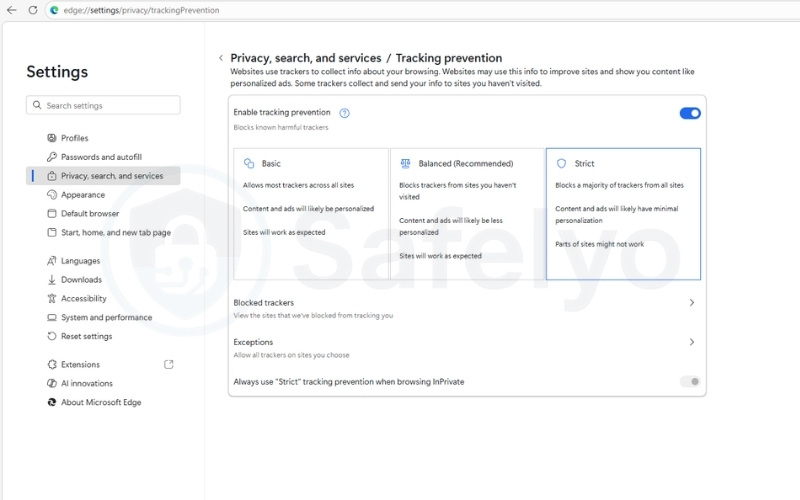
Task: Open the Downloads settings section
Action: 103,280
